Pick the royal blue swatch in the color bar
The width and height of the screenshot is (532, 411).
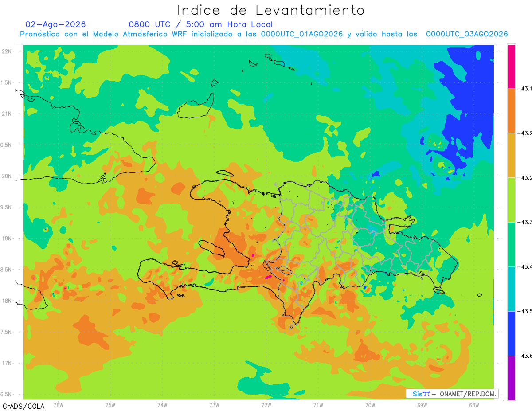pyautogui.click(x=511, y=333)
